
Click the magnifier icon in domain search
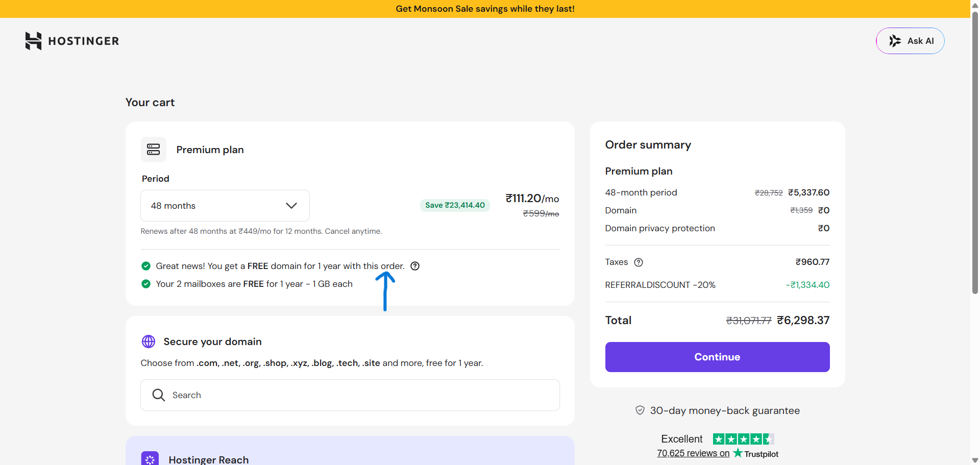pyautogui.click(x=159, y=395)
